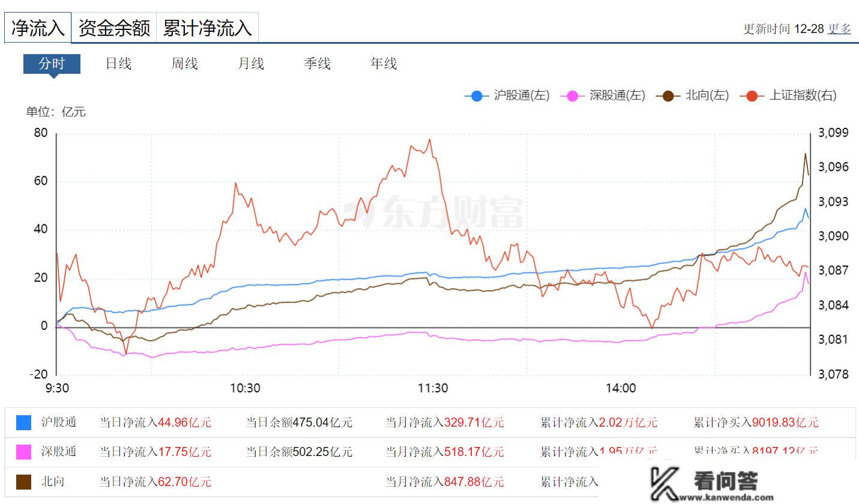This screenshot has height=504, width=859.
Task: Select the 年线 chart period
Action: coord(384,64)
